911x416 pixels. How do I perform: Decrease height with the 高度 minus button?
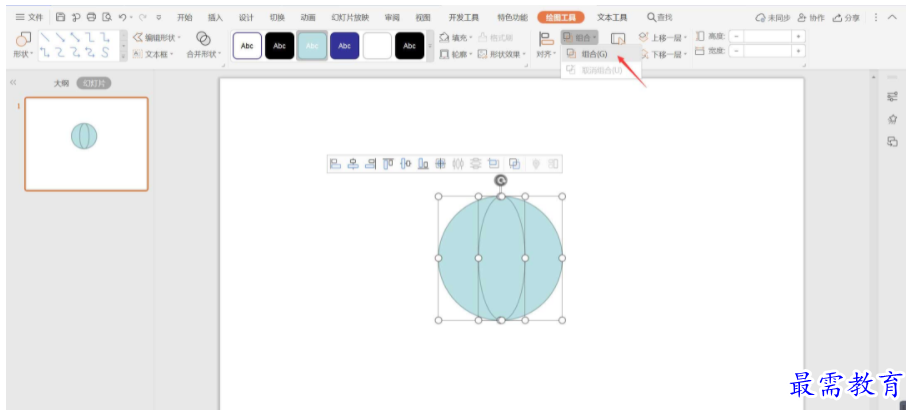pyautogui.click(x=737, y=37)
